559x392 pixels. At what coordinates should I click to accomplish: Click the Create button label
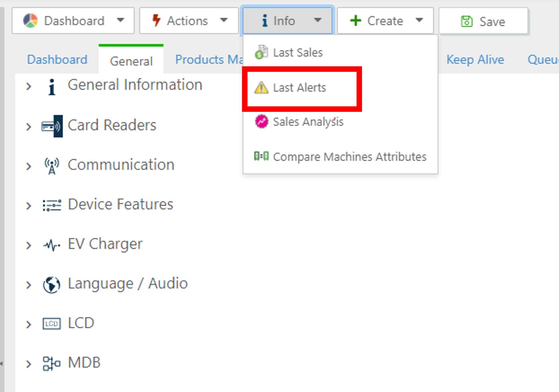tap(385, 21)
